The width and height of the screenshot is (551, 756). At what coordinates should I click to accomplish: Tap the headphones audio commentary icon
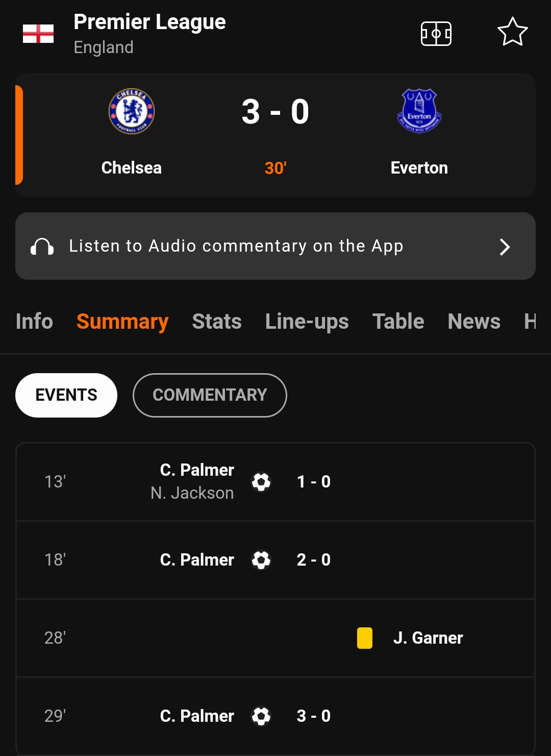click(42, 247)
